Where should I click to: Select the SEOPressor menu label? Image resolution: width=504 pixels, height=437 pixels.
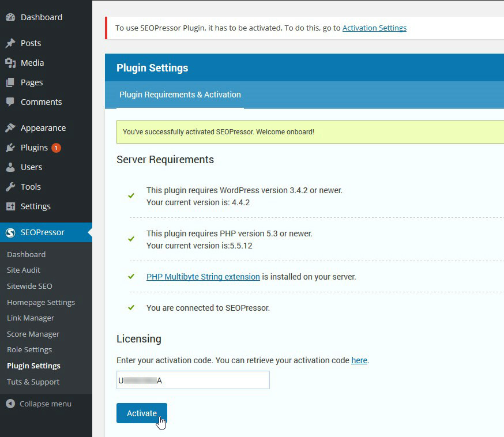coord(43,232)
